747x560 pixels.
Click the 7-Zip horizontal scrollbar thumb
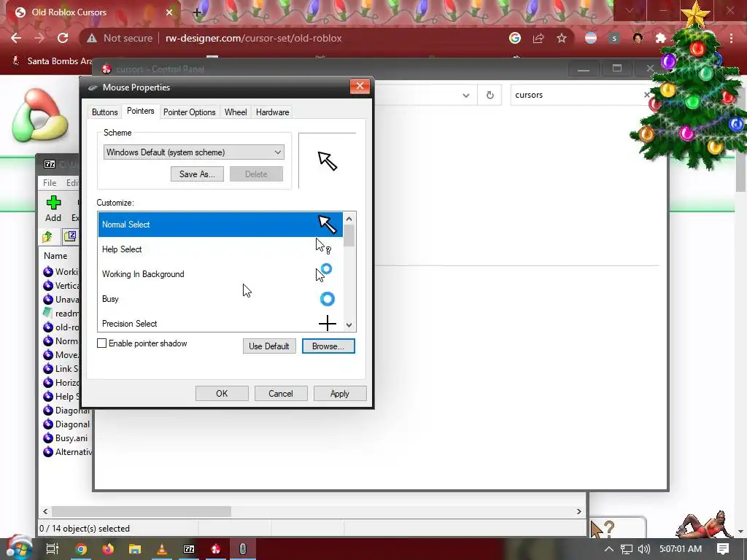pyautogui.click(x=142, y=511)
